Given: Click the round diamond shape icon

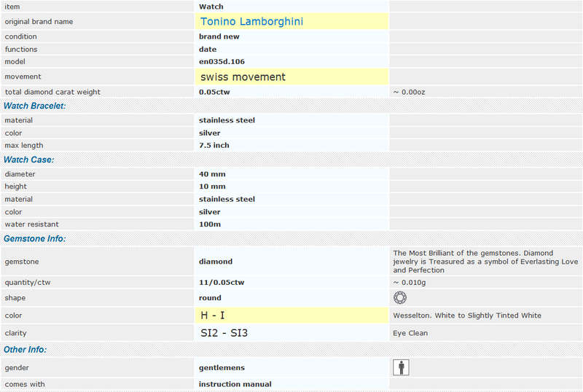Looking at the screenshot, I should [399, 297].
